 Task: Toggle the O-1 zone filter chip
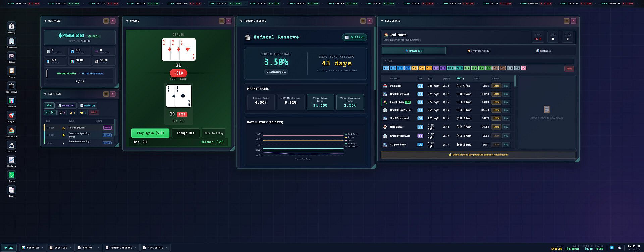pyautogui.click(x=436, y=68)
